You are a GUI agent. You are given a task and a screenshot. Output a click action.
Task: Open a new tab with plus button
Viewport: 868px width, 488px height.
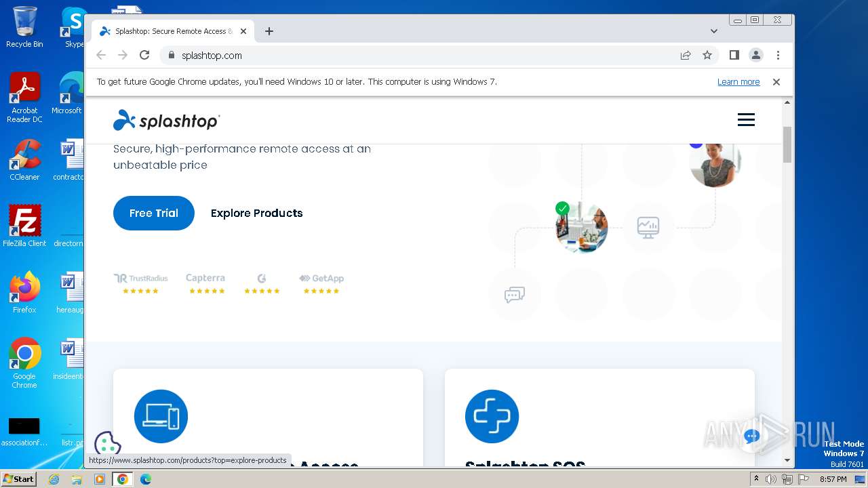[269, 31]
